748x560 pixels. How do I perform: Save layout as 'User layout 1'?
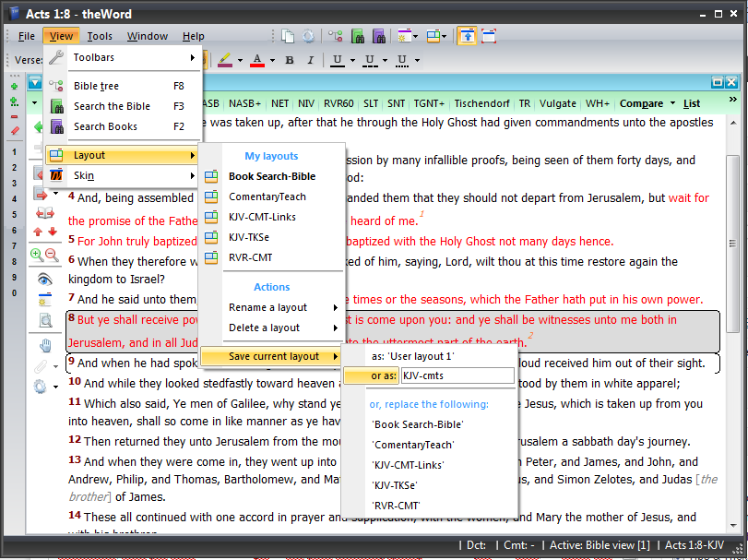coord(429,356)
